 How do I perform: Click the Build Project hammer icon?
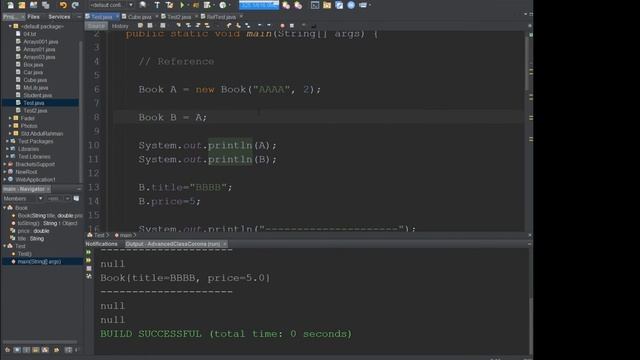pos(157,5)
